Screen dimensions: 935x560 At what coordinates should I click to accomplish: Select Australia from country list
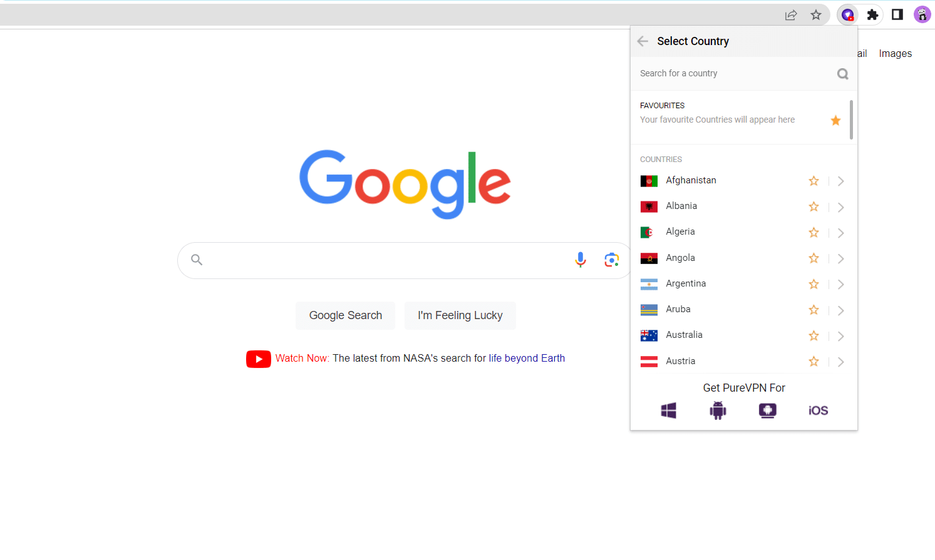coord(684,335)
